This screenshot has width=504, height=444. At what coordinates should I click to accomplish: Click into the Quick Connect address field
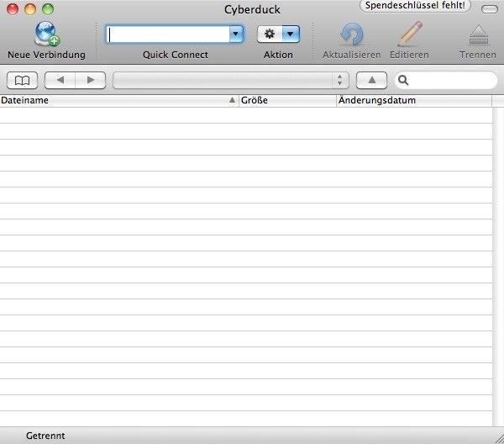168,34
